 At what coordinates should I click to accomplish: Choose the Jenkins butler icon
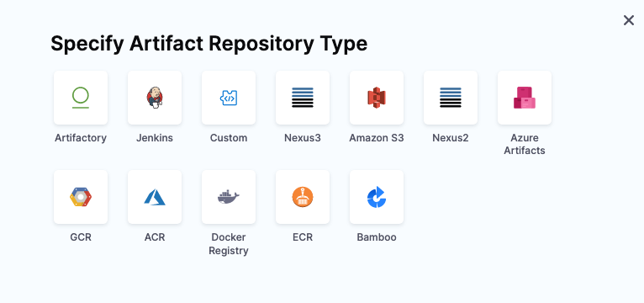(155, 98)
